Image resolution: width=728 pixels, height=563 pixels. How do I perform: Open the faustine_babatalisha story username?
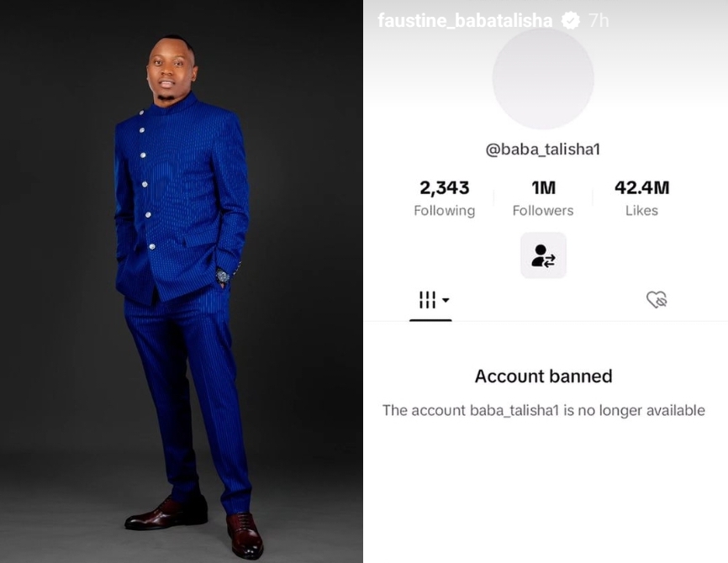[x=465, y=20]
